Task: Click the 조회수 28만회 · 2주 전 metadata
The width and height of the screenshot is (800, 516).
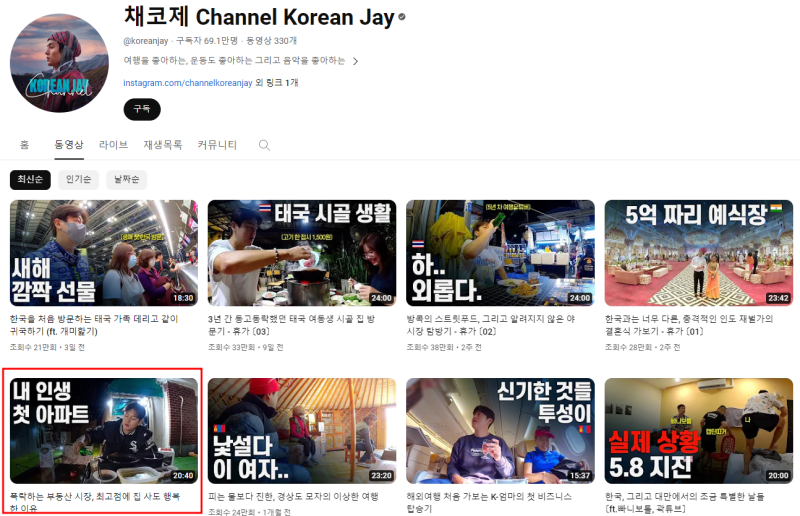Action: click(x=642, y=347)
